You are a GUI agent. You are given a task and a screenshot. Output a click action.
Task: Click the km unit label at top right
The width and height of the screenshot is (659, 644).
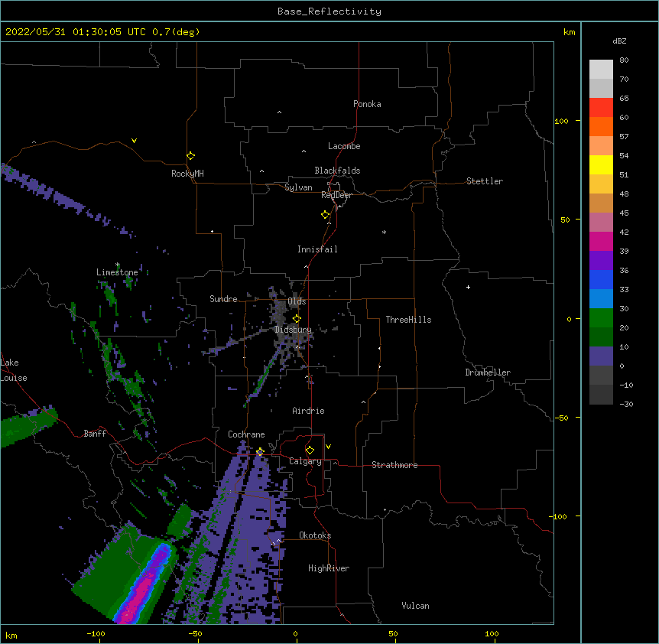[569, 32]
